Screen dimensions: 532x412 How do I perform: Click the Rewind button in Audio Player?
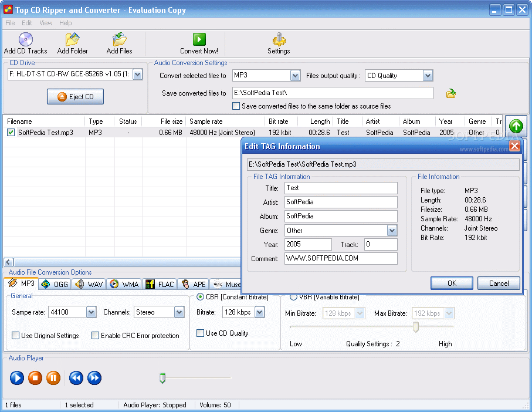point(76,378)
